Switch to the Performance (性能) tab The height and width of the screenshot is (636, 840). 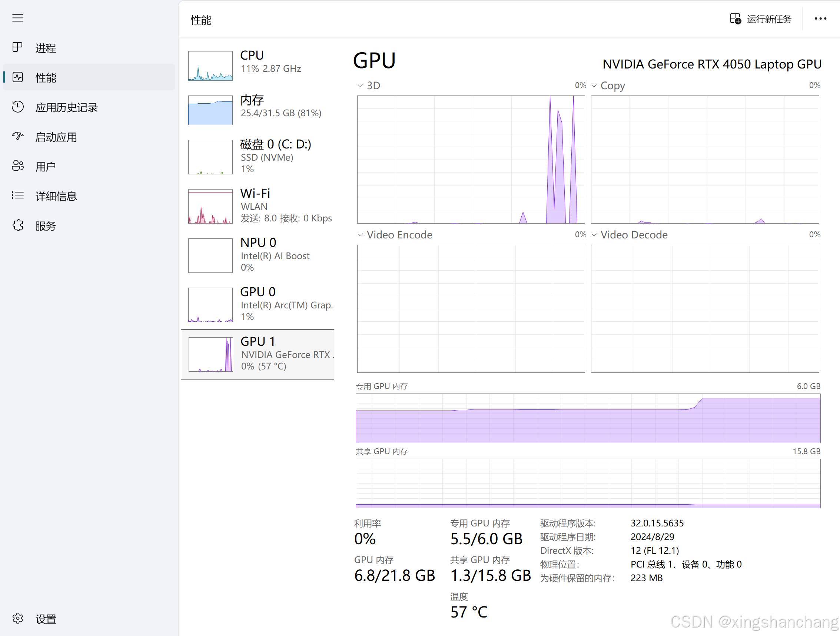(46, 77)
